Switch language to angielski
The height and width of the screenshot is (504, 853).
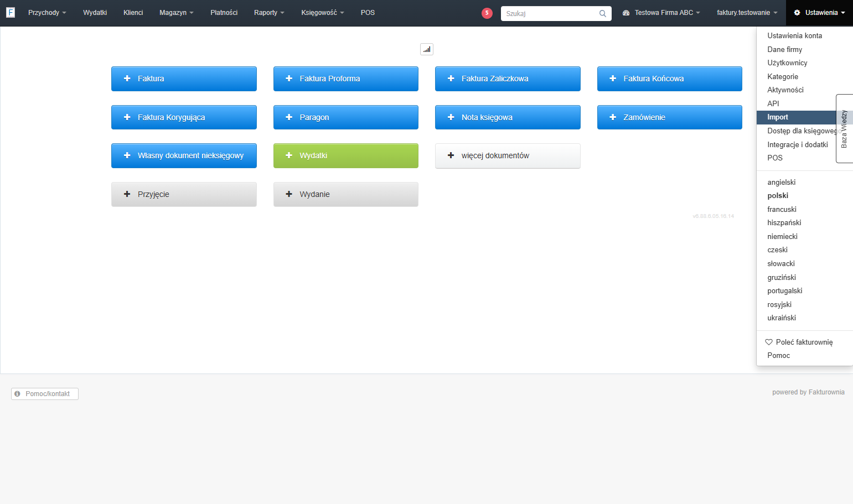click(781, 183)
